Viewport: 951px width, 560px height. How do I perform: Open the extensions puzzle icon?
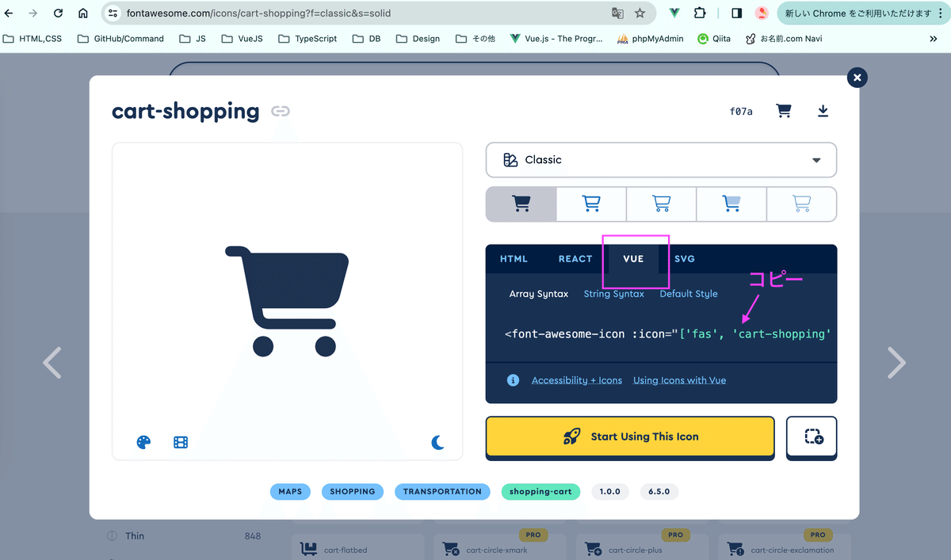click(x=700, y=13)
